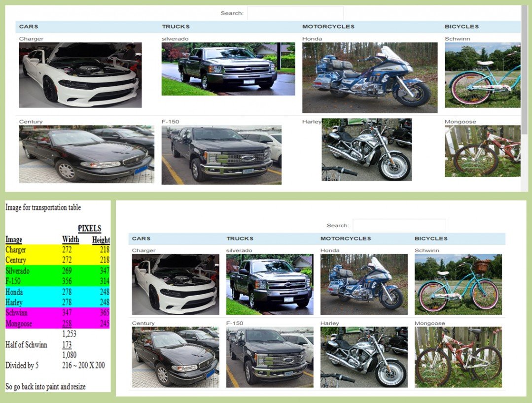Click MOTORCYCLES header in bottom table
The image size is (532, 403).
(x=346, y=238)
